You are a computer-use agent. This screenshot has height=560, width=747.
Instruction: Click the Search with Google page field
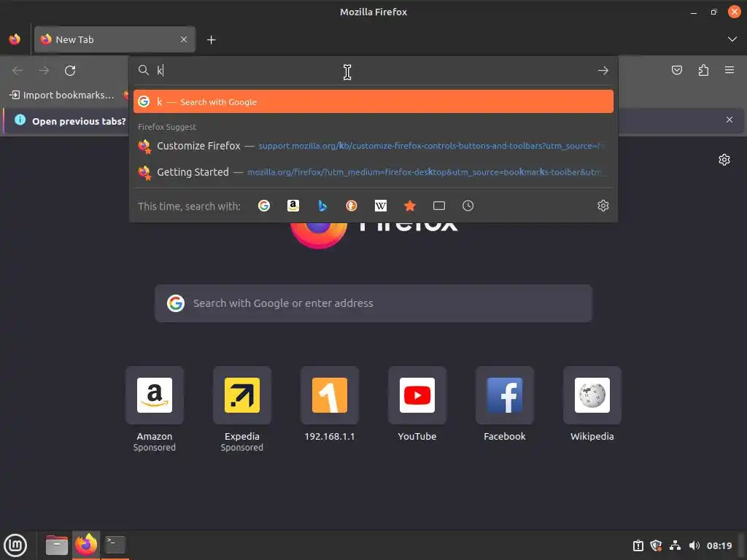[373, 303]
